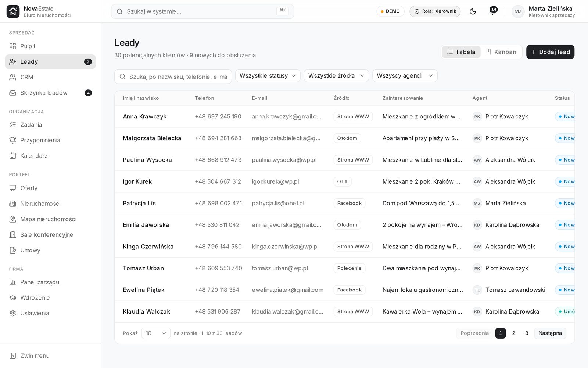Viewport: 588px width, 368px height.
Task: Open notifications bell with 14 badge
Action: pyautogui.click(x=492, y=11)
